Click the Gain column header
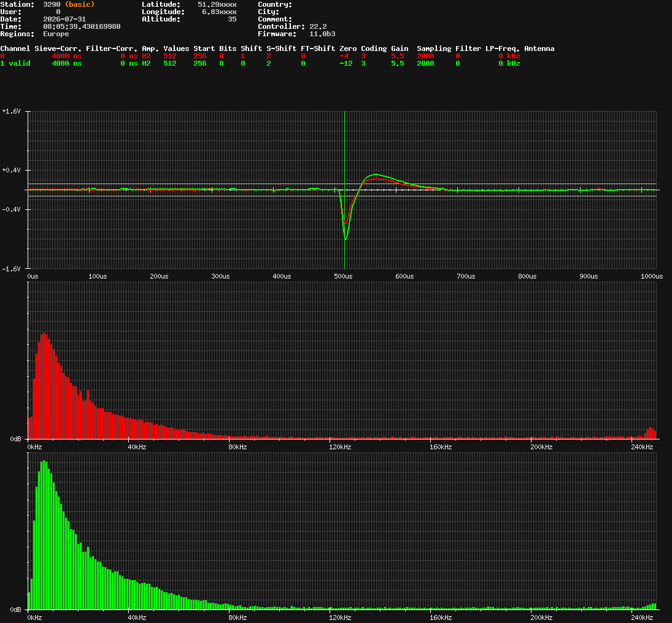This screenshot has width=672, height=623. click(x=400, y=48)
